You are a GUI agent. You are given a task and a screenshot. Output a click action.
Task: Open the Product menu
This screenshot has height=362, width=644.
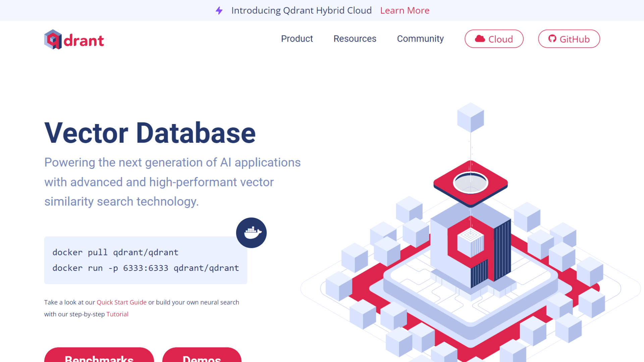tap(297, 39)
